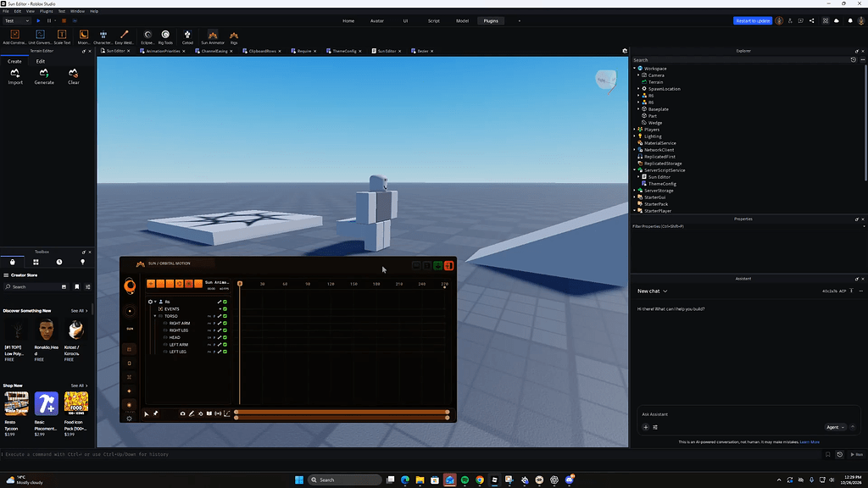Click See All beside Discover Something New

[x=79, y=311]
